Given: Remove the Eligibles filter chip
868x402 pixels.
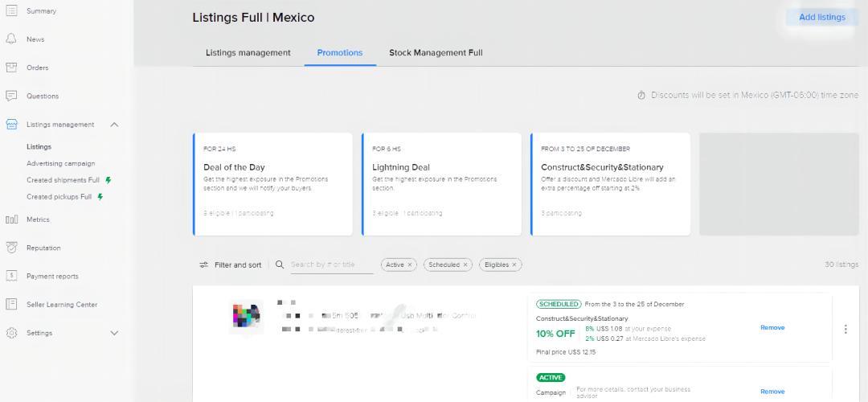Looking at the screenshot, I should [x=514, y=265].
